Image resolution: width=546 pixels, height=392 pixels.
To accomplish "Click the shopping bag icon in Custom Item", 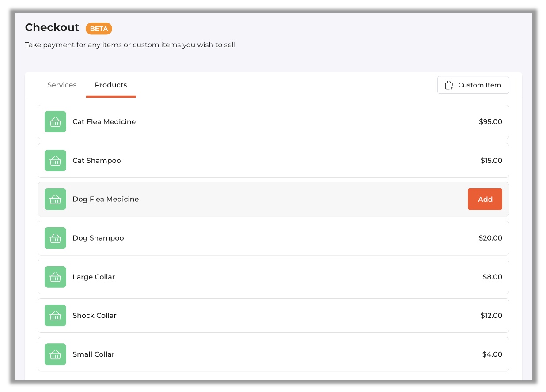I will (449, 85).
